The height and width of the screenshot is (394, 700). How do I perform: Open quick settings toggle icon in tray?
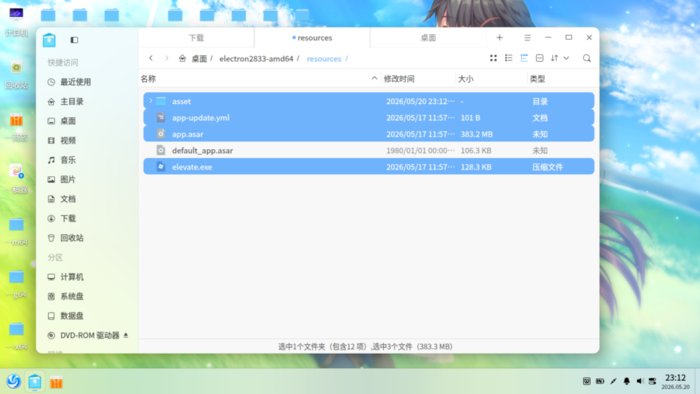pyautogui.click(x=652, y=381)
